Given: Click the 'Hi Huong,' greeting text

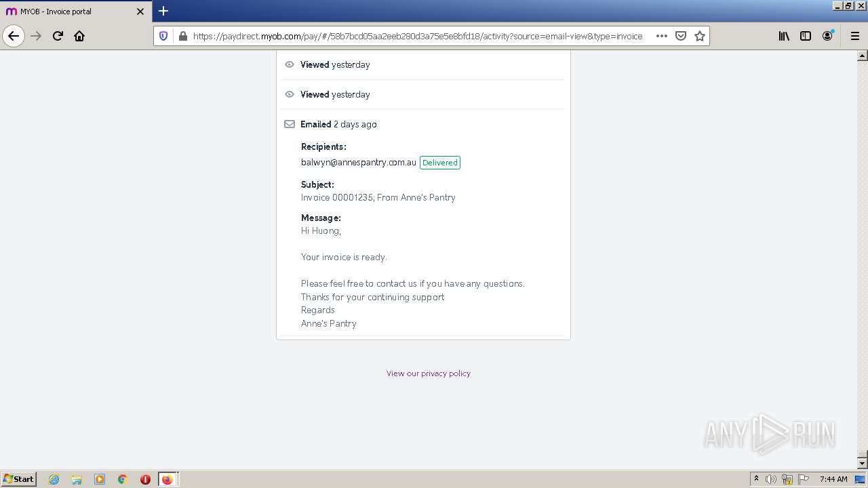Looking at the screenshot, I should (321, 230).
